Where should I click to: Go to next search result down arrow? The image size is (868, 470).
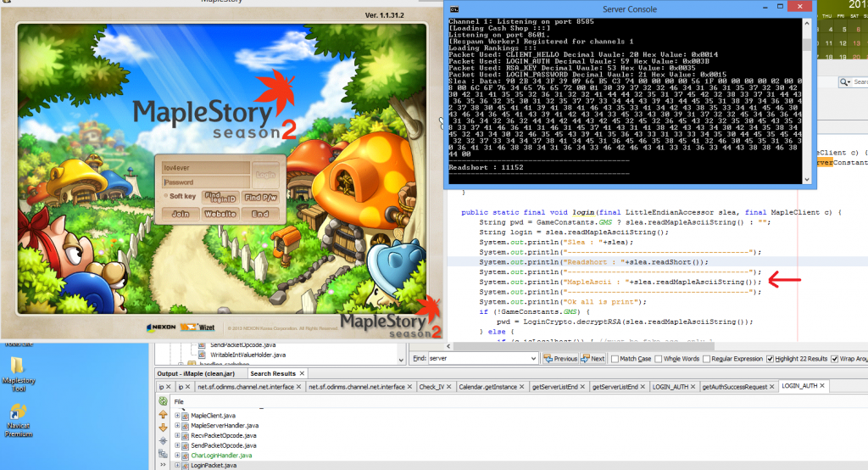[164, 428]
